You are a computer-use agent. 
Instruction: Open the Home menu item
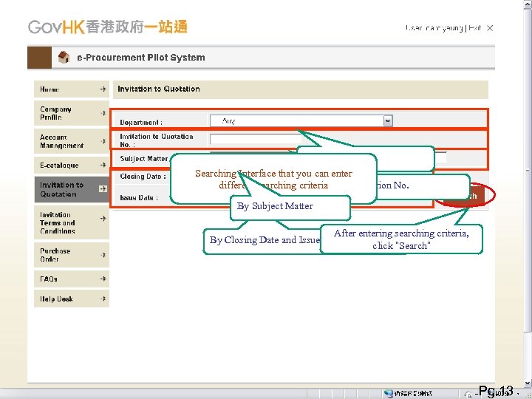point(72,89)
